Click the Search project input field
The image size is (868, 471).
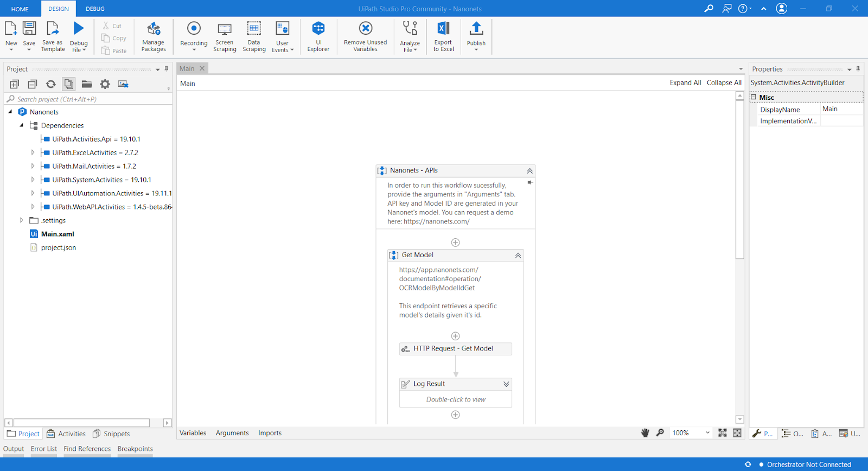(87, 99)
